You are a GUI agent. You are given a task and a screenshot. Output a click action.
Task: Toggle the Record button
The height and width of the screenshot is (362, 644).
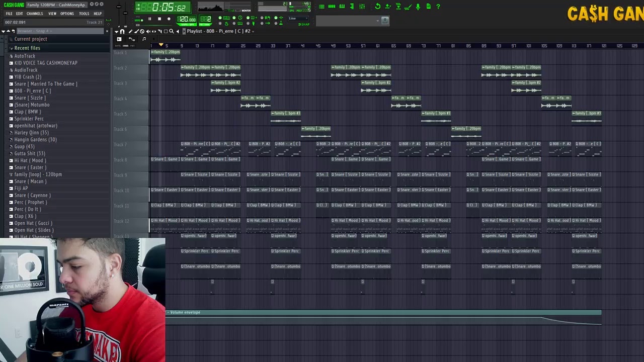[x=169, y=19]
